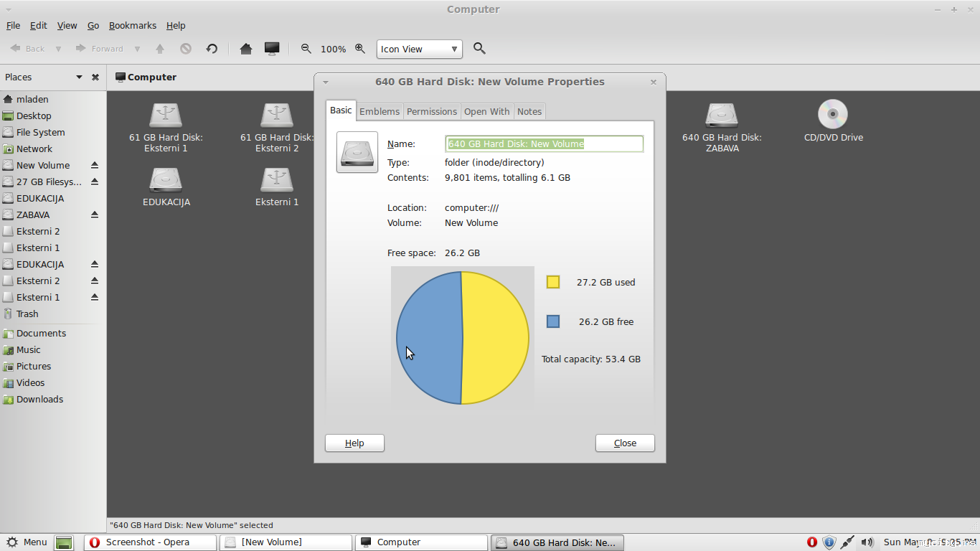Click the volume speaker tray icon
The image size is (980, 551).
click(x=867, y=542)
